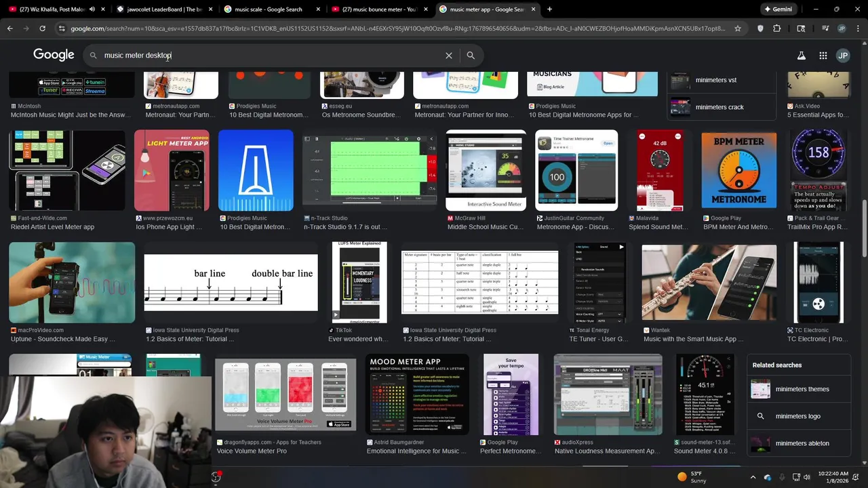Go to Google home via logo
Screen dimensions: 868x488
click(54, 55)
